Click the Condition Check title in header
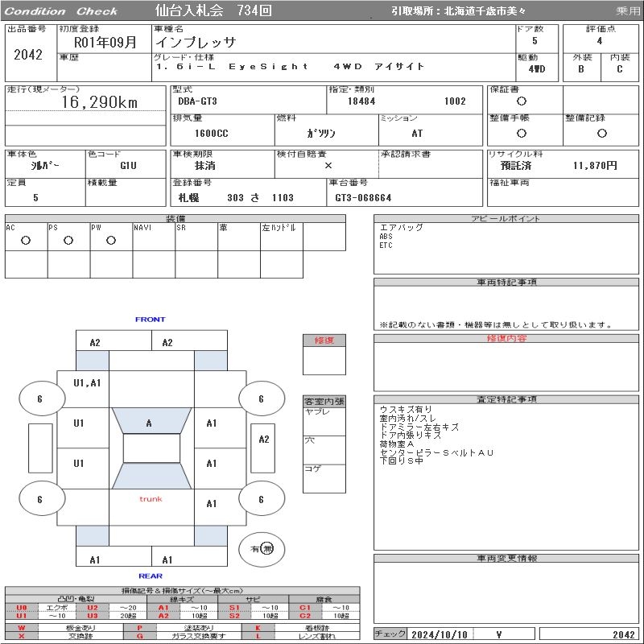The width and height of the screenshot is (644, 644). pos(62,11)
